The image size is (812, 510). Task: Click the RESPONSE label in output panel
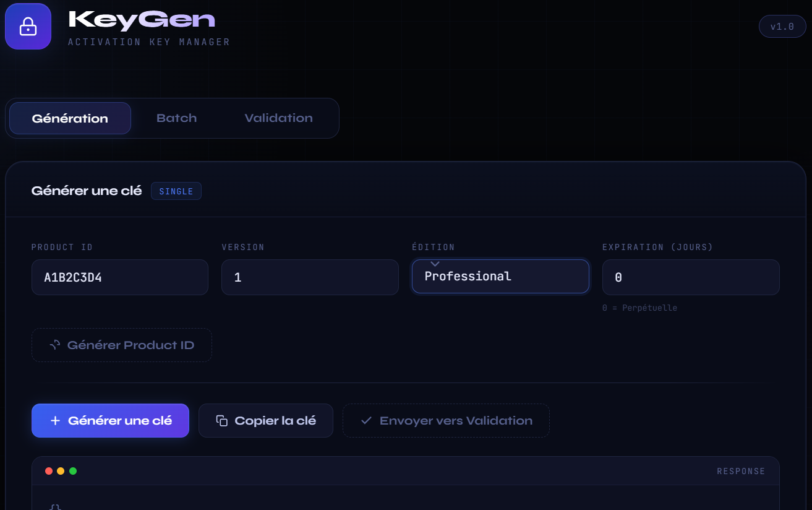740,472
